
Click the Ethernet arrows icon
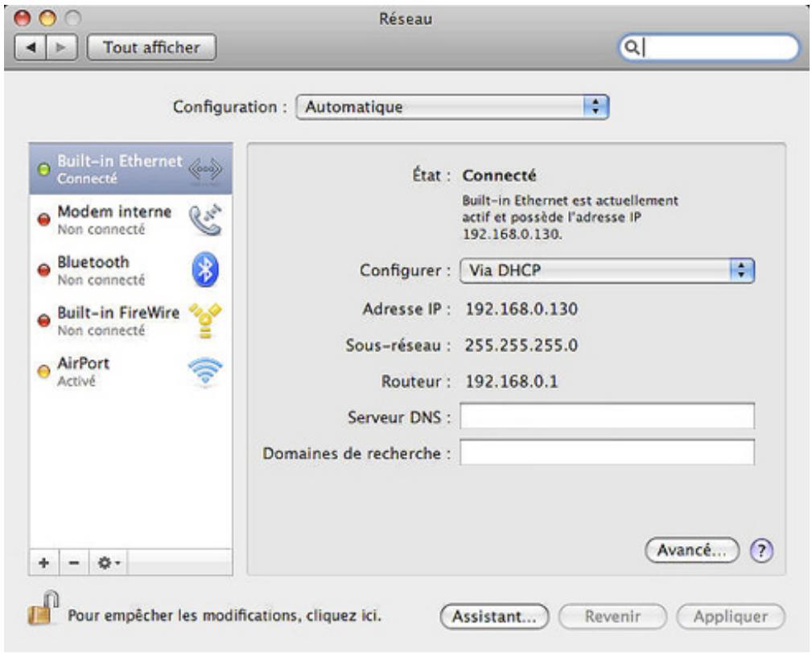click(x=205, y=169)
